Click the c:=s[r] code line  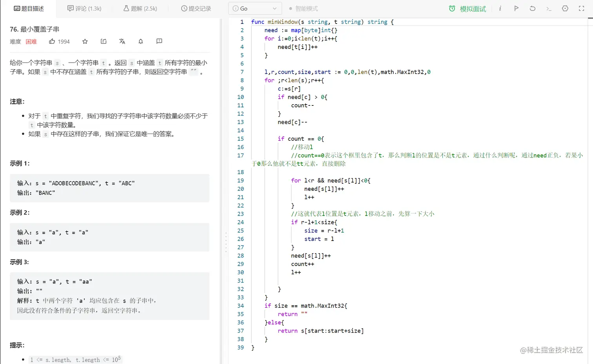pos(289,89)
